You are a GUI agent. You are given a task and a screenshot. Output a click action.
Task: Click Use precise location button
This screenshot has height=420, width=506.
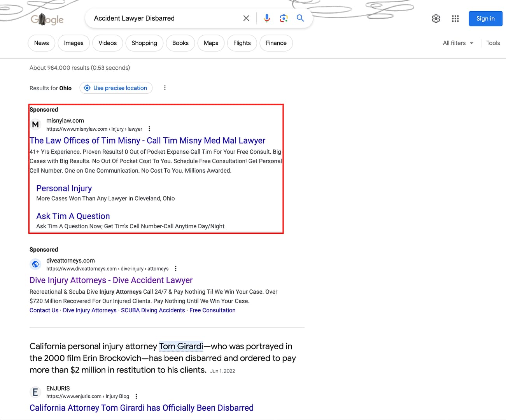[116, 88]
